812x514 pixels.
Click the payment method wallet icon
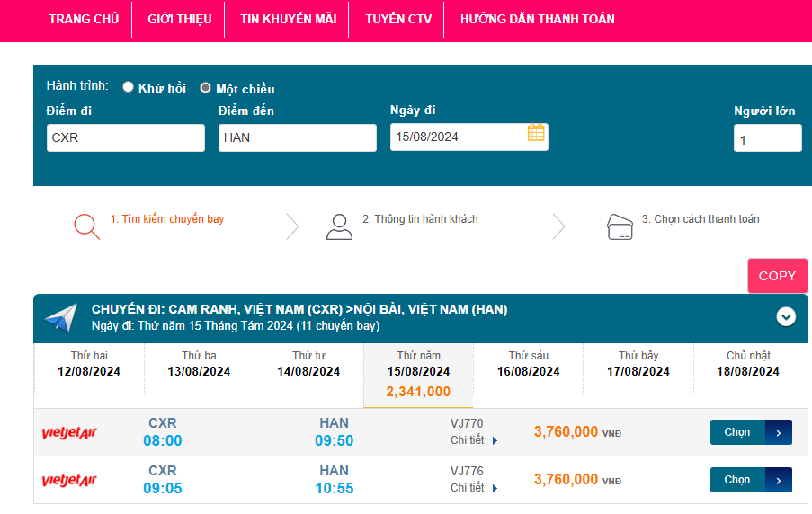click(620, 226)
